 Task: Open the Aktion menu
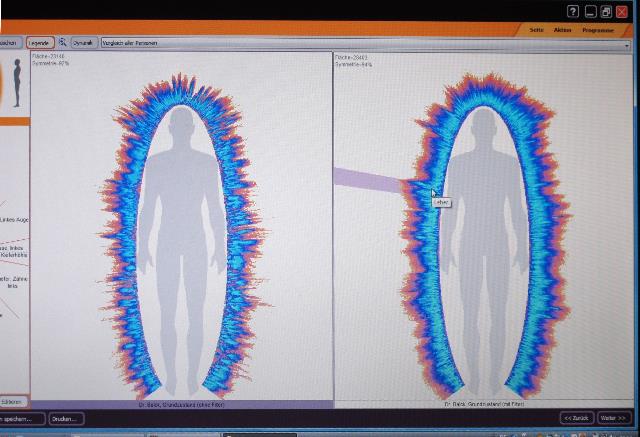pyautogui.click(x=563, y=30)
